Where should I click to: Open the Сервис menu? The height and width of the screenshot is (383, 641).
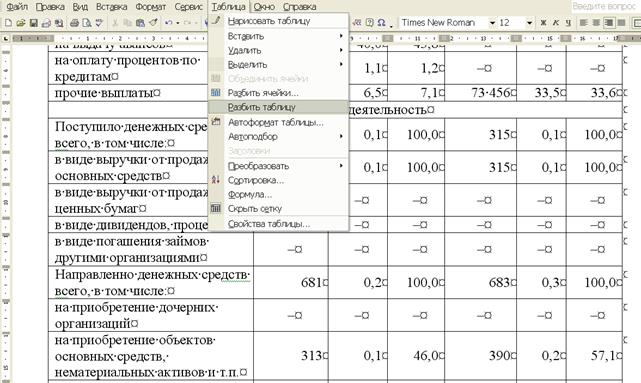[188, 7]
